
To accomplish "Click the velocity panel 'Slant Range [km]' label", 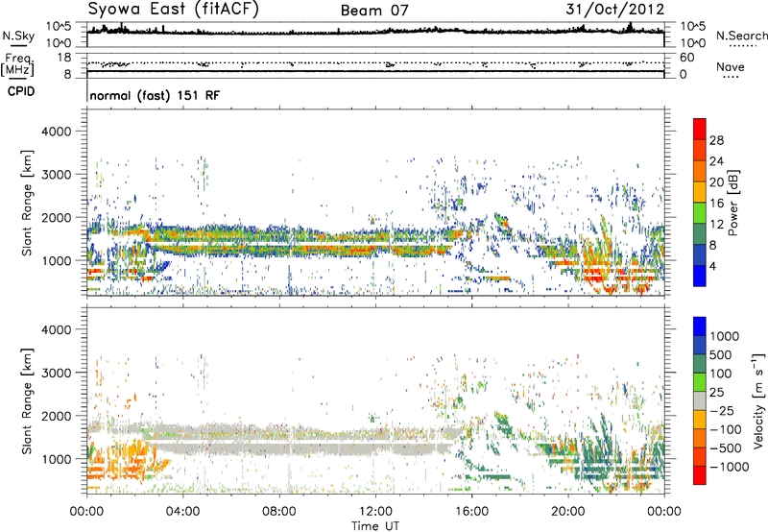I will [27, 401].
